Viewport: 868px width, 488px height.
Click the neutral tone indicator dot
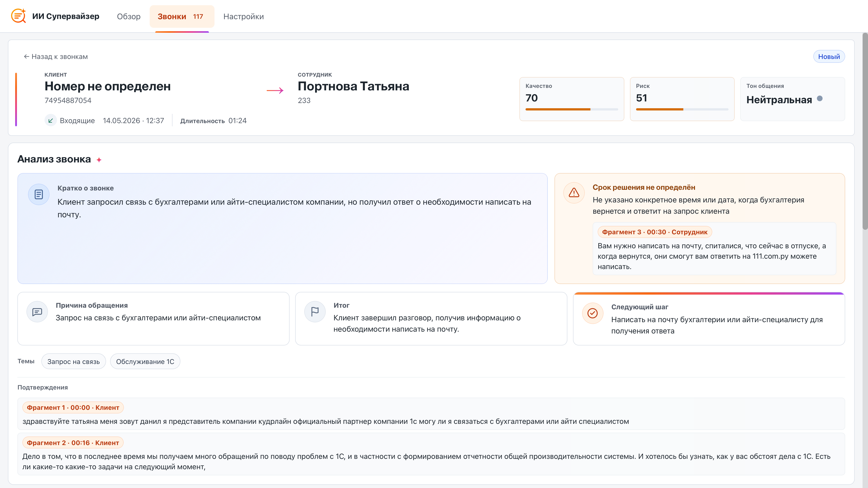(820, 98)
